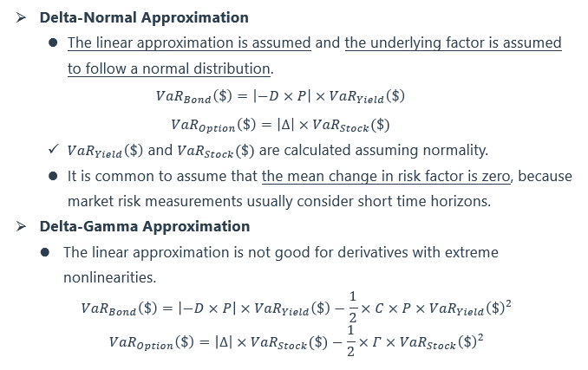The image size is (588, 370).
Task: Click the arrow bullet beside Delta-Normal Approximation
Action: pyautogui.click(x=22, y=18)
